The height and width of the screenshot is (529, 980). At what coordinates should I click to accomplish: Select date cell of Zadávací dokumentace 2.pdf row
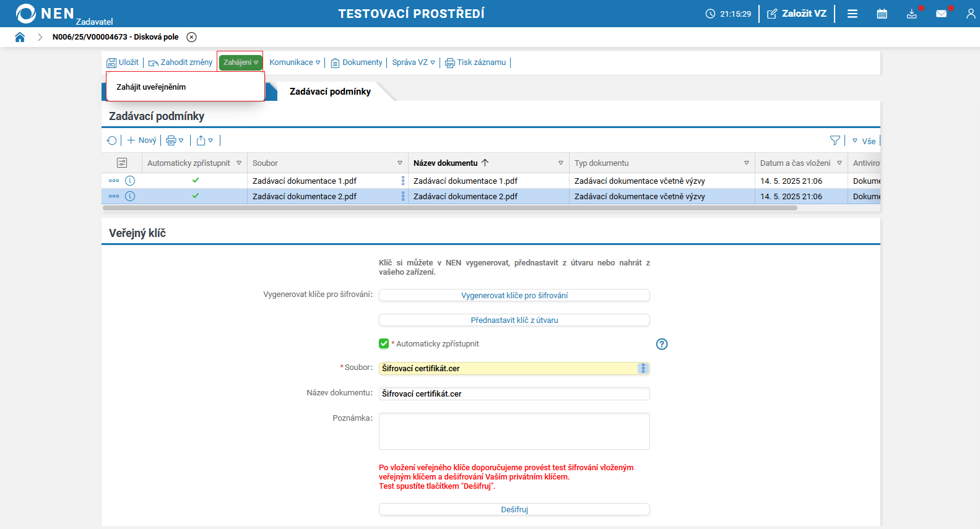(x=801, y=196)
